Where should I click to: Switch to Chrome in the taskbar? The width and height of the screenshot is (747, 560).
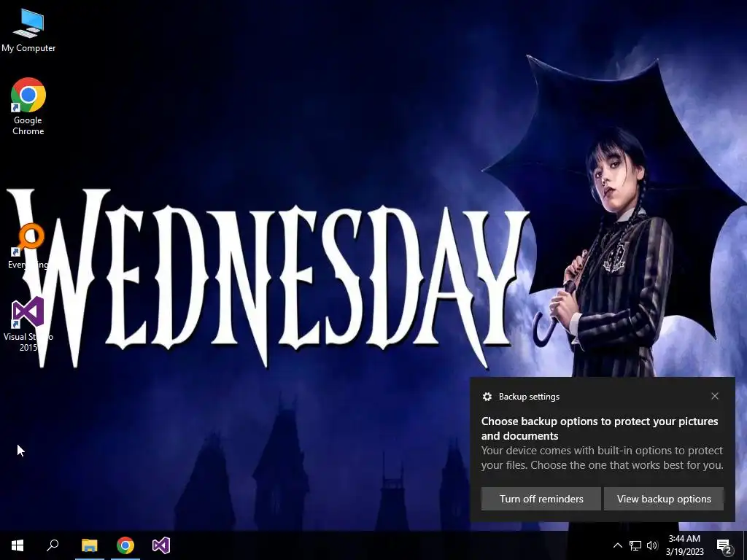(x=125, y=545)
